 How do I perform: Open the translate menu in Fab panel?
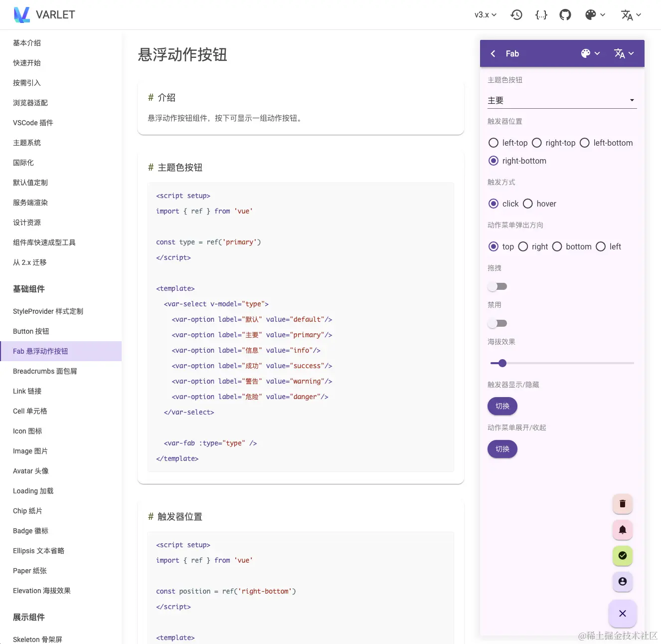point(624,53)
